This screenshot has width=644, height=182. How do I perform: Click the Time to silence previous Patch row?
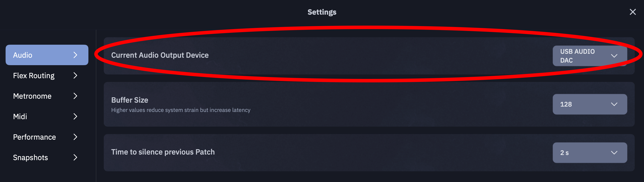369,153
